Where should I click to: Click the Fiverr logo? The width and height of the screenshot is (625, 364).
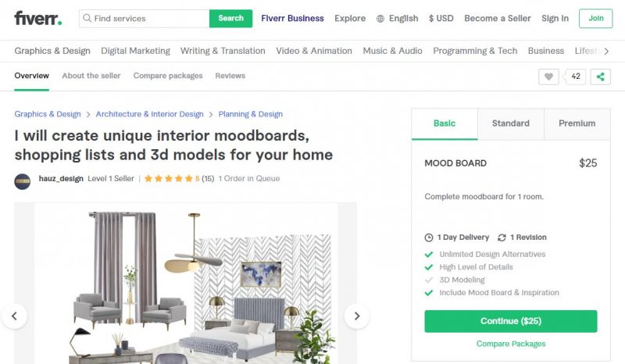tap(38, 18)
